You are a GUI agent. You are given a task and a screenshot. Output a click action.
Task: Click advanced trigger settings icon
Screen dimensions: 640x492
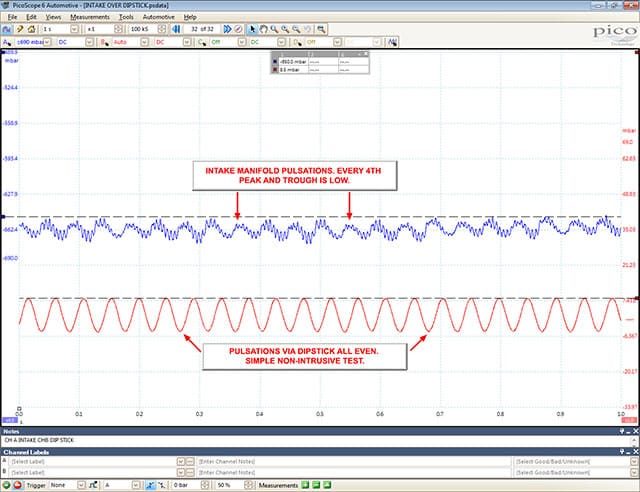coord(93,485)
